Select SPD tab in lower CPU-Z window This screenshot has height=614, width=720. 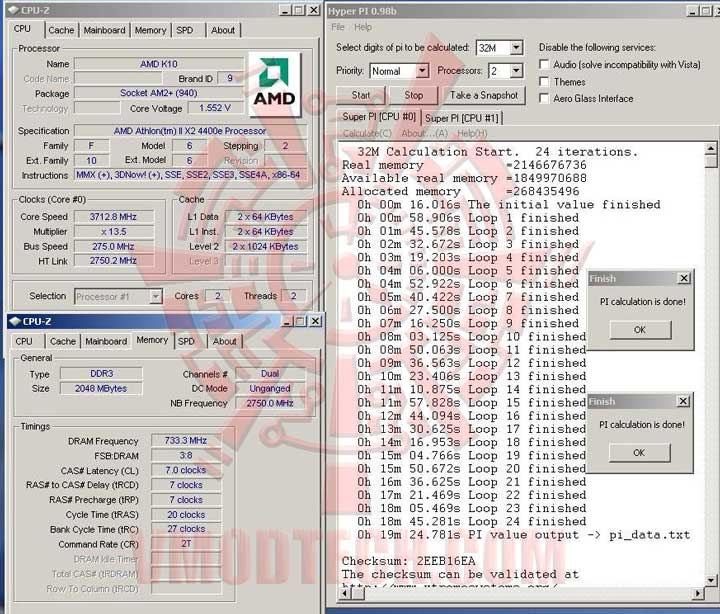[186, 341]
